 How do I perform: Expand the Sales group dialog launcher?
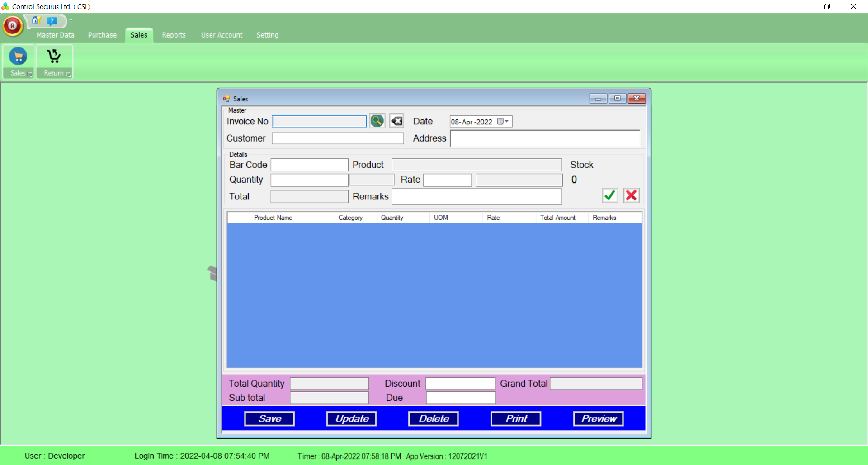point(30,74)
